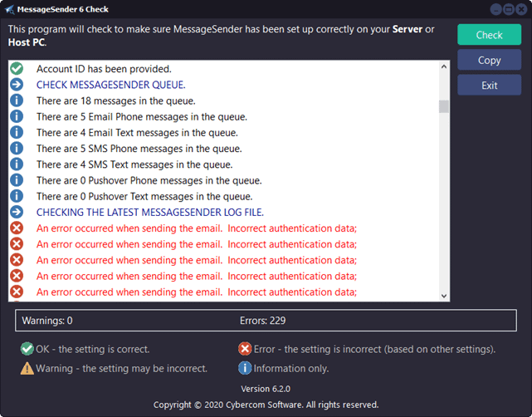Click the 'Version 6.2.0' label

[266, 389]
